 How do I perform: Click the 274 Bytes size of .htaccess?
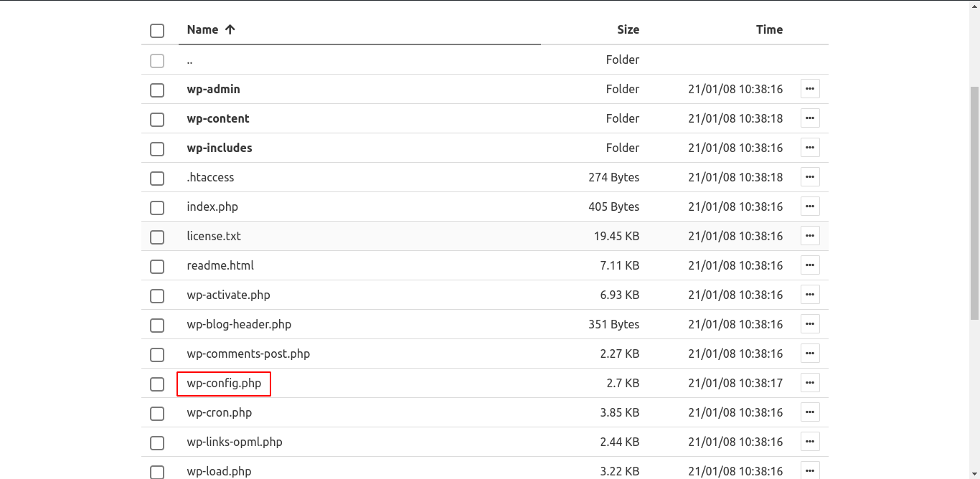point(614,177)
